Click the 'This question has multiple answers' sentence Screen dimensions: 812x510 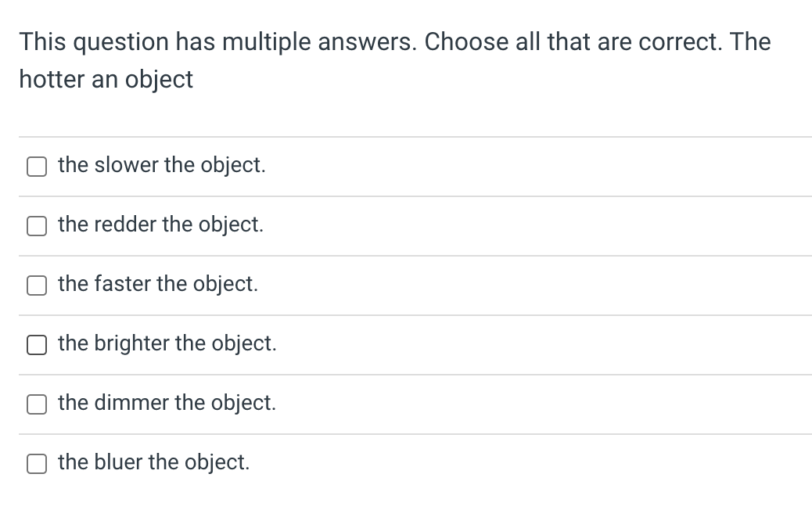(218, 41)
